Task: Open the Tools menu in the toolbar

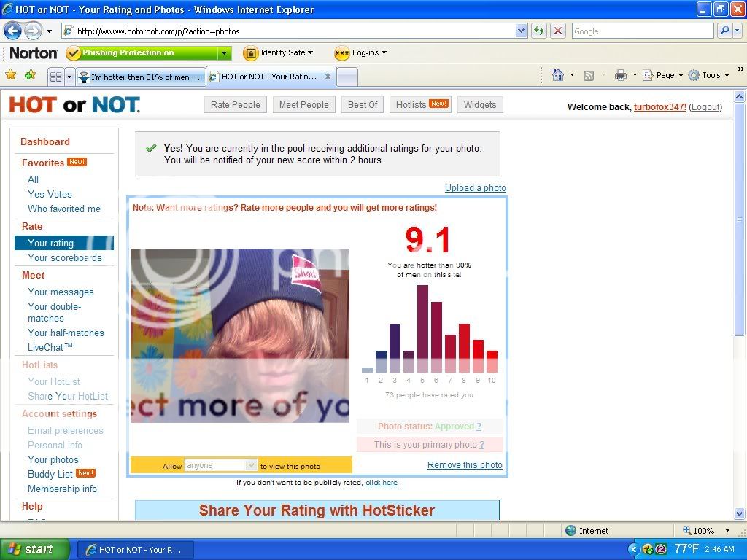Action: pyautogui.click(x=708, y=75)
